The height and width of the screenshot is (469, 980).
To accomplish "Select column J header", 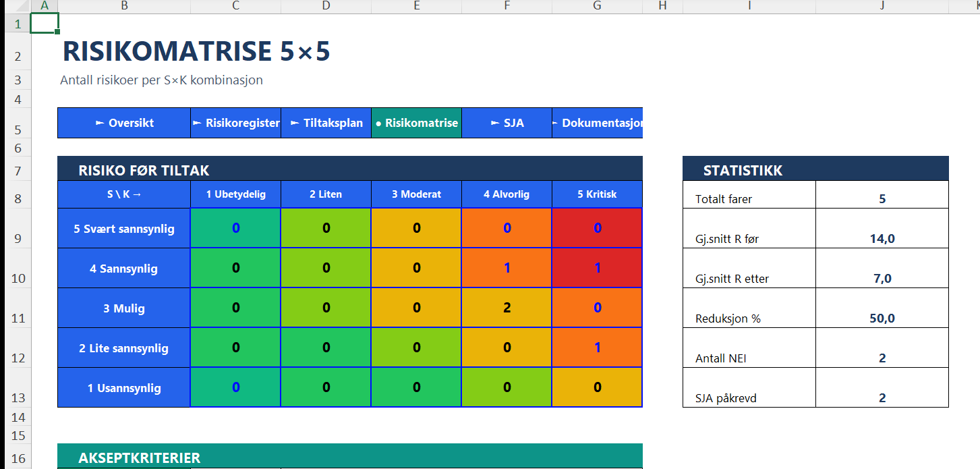I will coord(882,6).
